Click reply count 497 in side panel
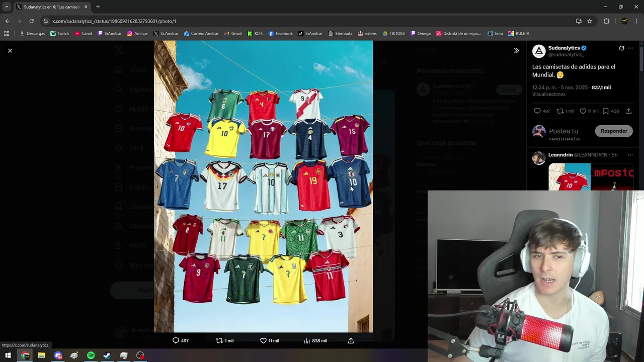The image size is (644, 362). click(x=542, y=111)
